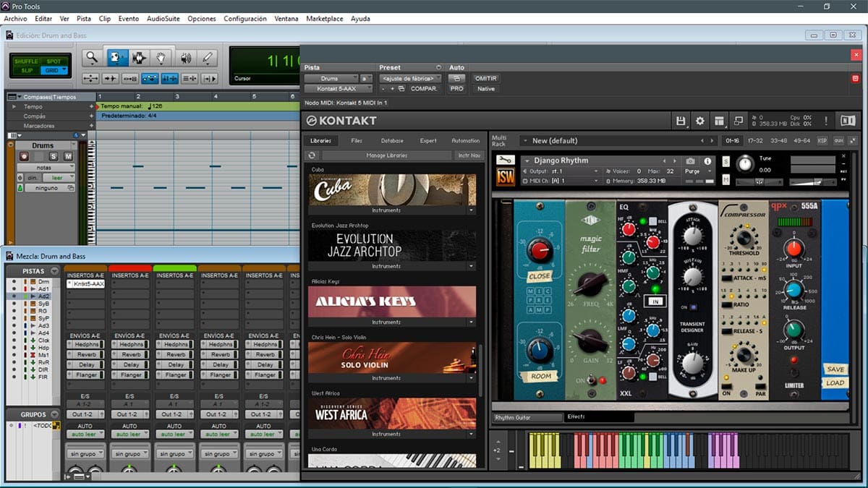
Task: Select the Pencil tool
Action: tap(208, 58)
